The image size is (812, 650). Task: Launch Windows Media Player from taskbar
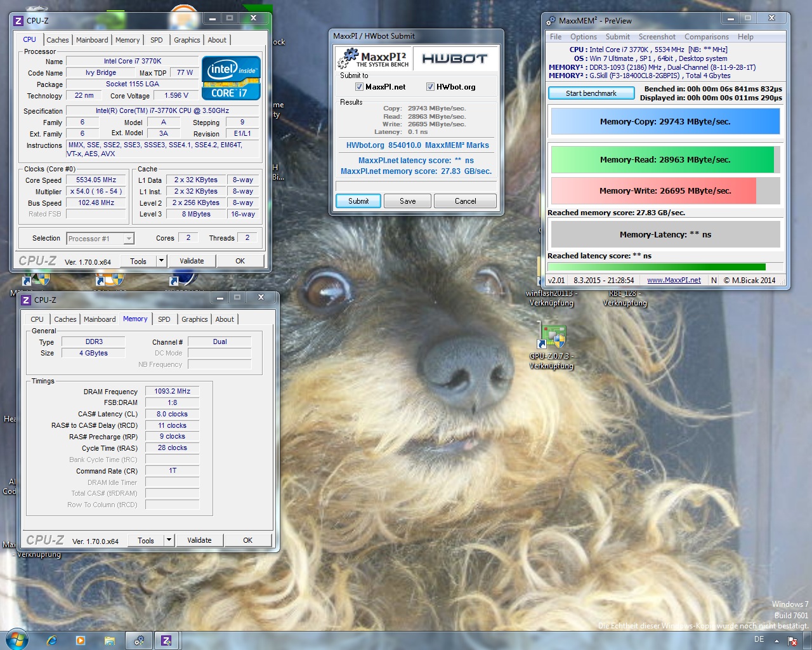coord(81,640)
